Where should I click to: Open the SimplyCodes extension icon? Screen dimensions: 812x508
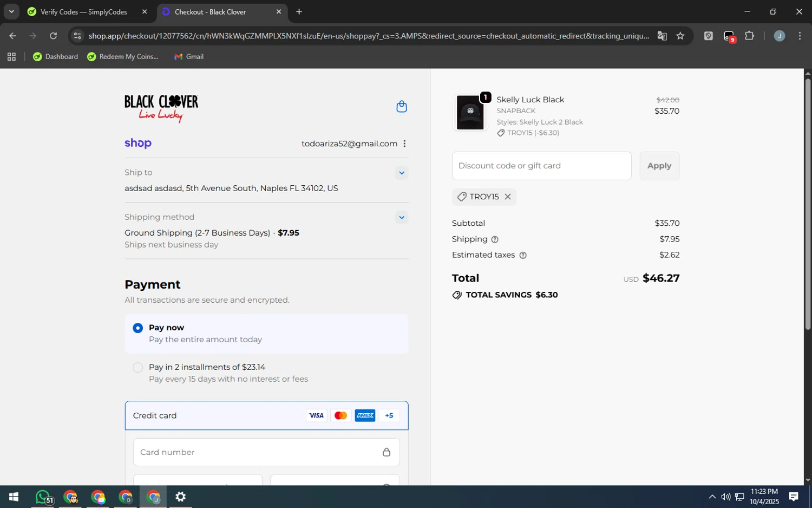(708, 36)
